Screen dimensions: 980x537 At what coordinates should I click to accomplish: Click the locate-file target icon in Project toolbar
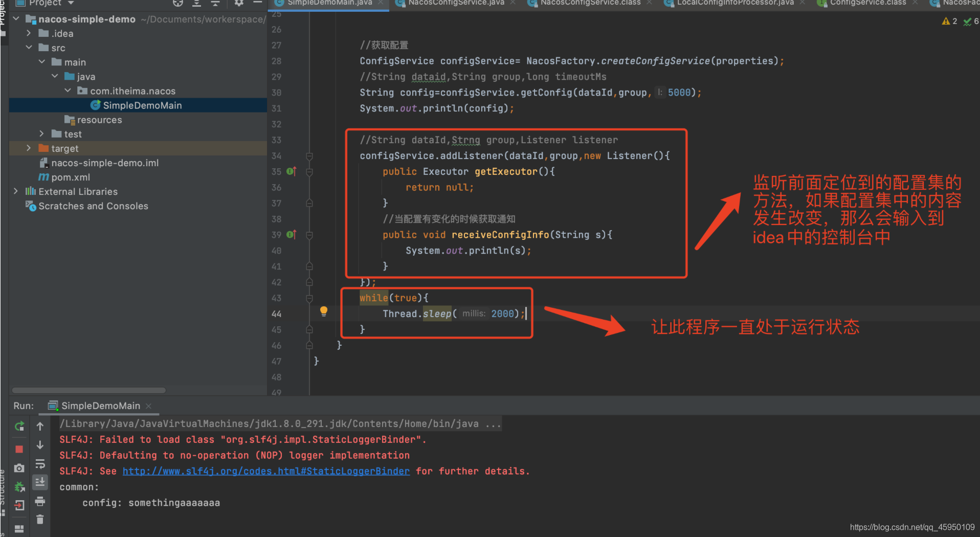(x=177, y=3)
